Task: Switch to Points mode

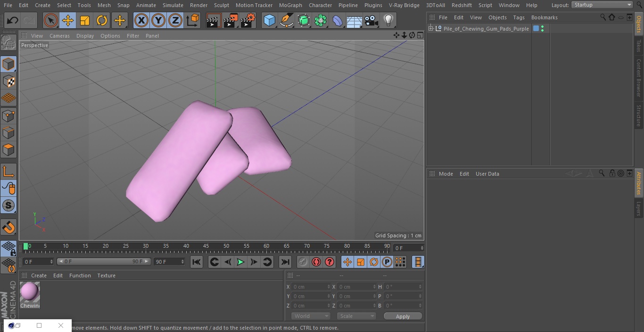Action: pyautogui.click(x=8, y=116)
